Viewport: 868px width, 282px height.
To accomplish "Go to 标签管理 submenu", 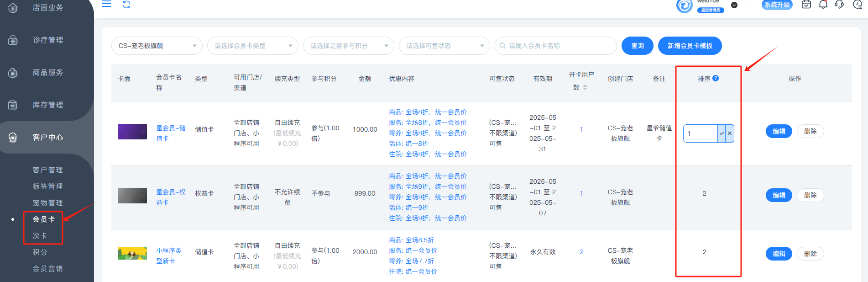I will (47, 186).
